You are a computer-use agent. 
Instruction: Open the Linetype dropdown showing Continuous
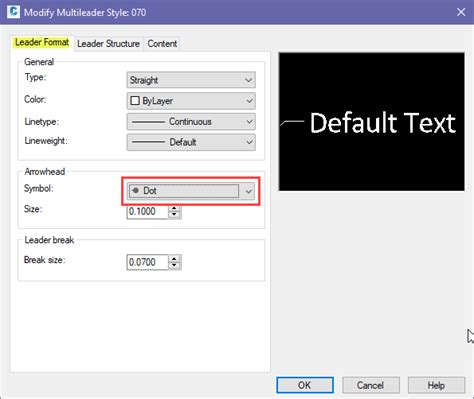tap(191, 122)
